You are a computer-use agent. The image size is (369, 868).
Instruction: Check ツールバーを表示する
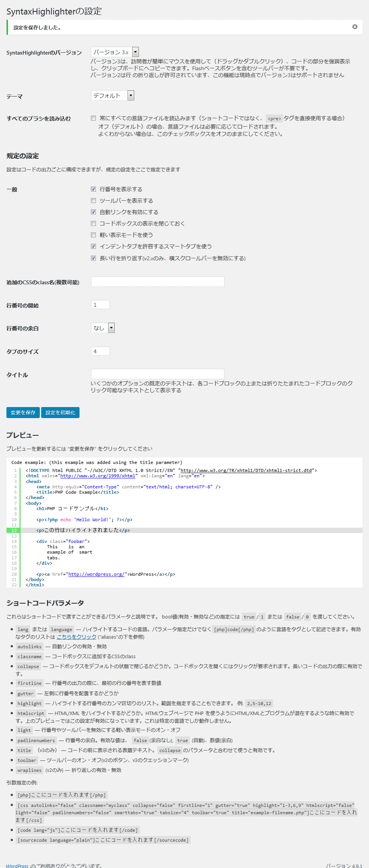93,201
